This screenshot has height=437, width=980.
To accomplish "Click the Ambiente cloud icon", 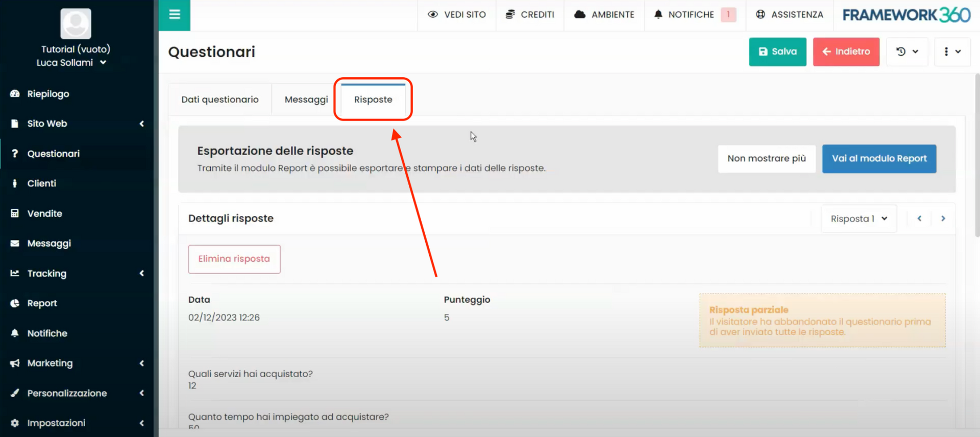I will tap(580, 15).
